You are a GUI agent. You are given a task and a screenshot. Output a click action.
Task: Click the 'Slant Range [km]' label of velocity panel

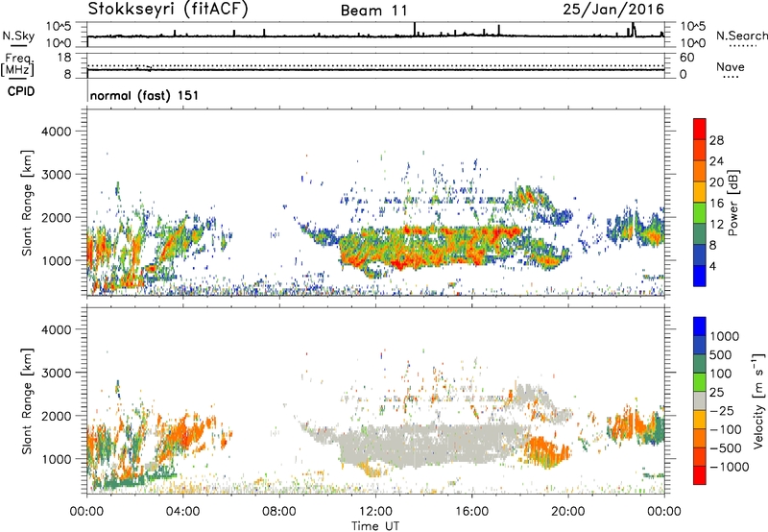[x=27, y=401]
